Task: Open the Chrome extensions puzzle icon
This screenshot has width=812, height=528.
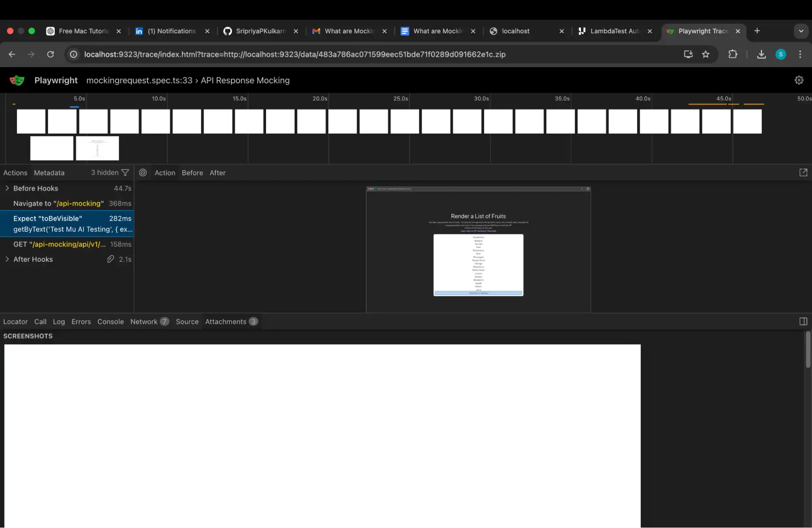Action: click(x=732, y=54)
